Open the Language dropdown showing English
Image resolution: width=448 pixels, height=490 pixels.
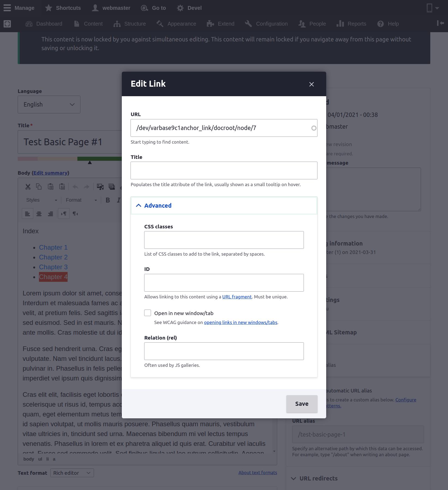49,104
